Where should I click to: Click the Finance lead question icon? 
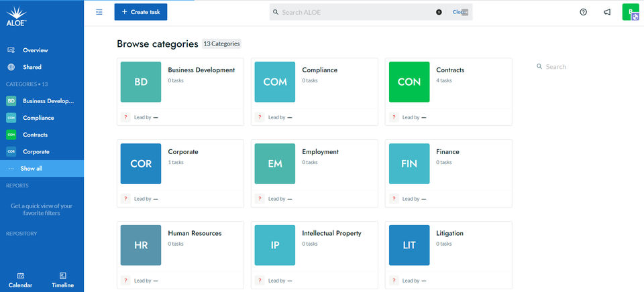click(394, 199)
